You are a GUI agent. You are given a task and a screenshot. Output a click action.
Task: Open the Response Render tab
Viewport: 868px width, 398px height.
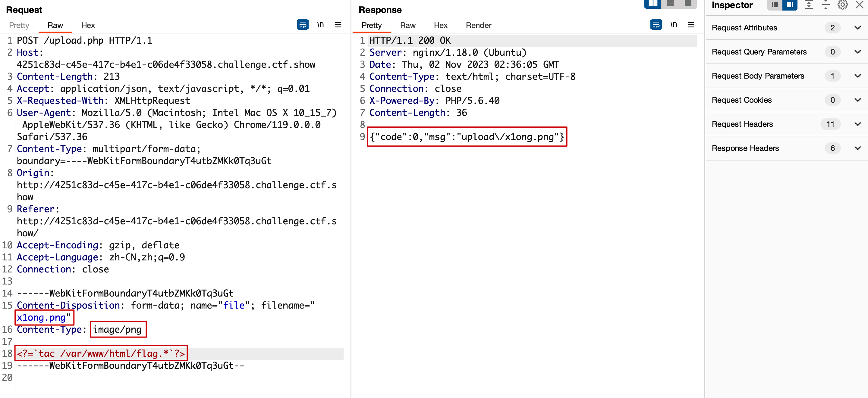(x=479, y=25)
